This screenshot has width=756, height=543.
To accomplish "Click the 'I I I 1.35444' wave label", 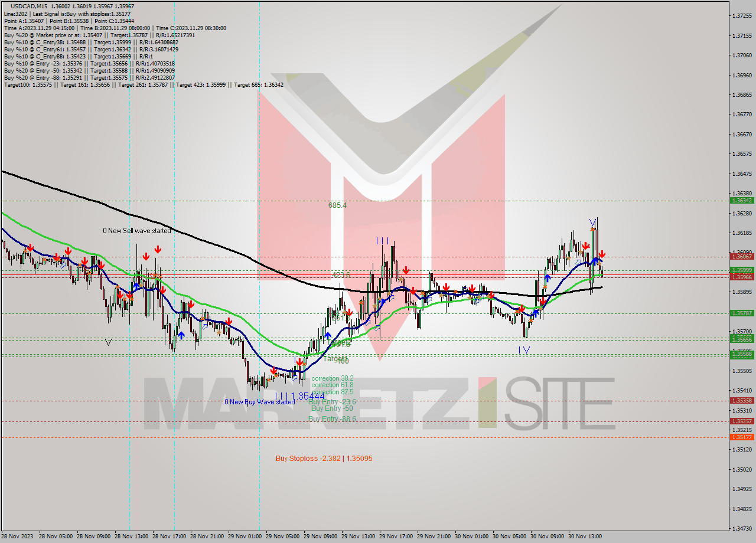I will click(x=300, y=397).
